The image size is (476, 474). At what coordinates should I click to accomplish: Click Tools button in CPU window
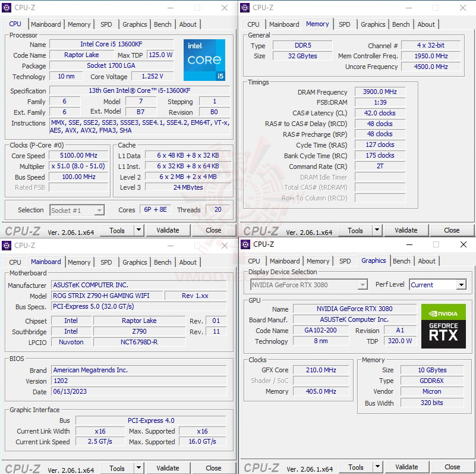(117, 230)
